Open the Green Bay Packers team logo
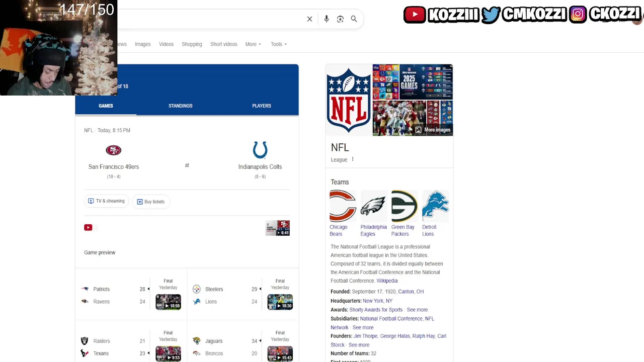This screenshot has height=362, width=644. [405, 206]
